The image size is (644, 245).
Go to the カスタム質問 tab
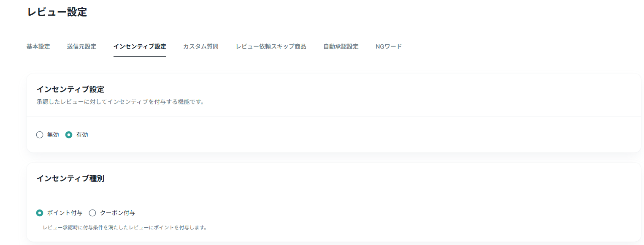(201, 46)
